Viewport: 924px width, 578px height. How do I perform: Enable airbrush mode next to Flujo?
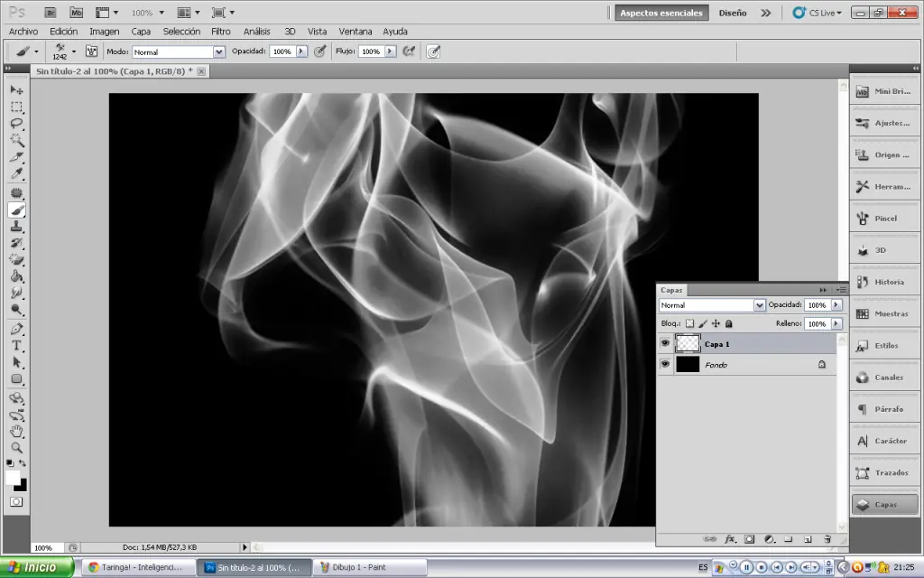409,51
